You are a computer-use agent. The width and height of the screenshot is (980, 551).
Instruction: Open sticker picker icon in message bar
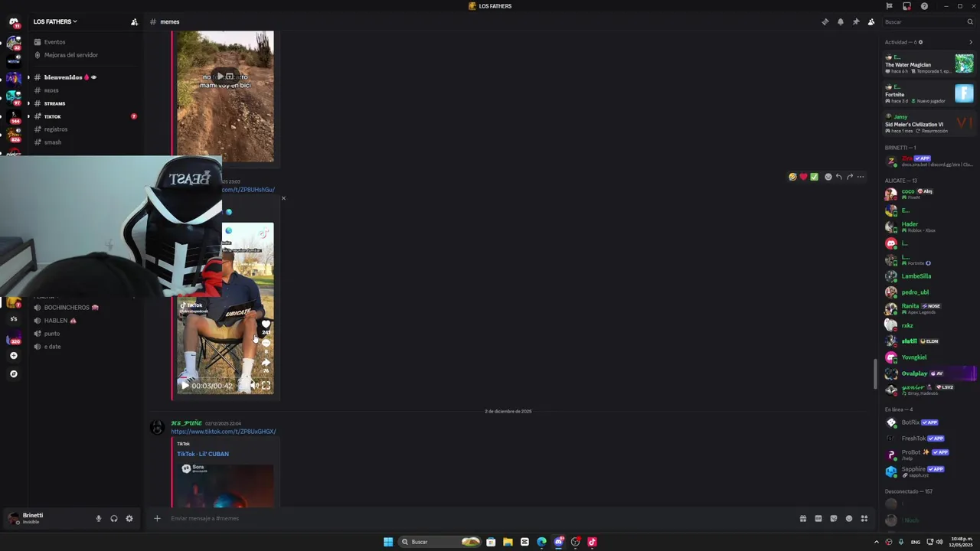tap(833, 518)
